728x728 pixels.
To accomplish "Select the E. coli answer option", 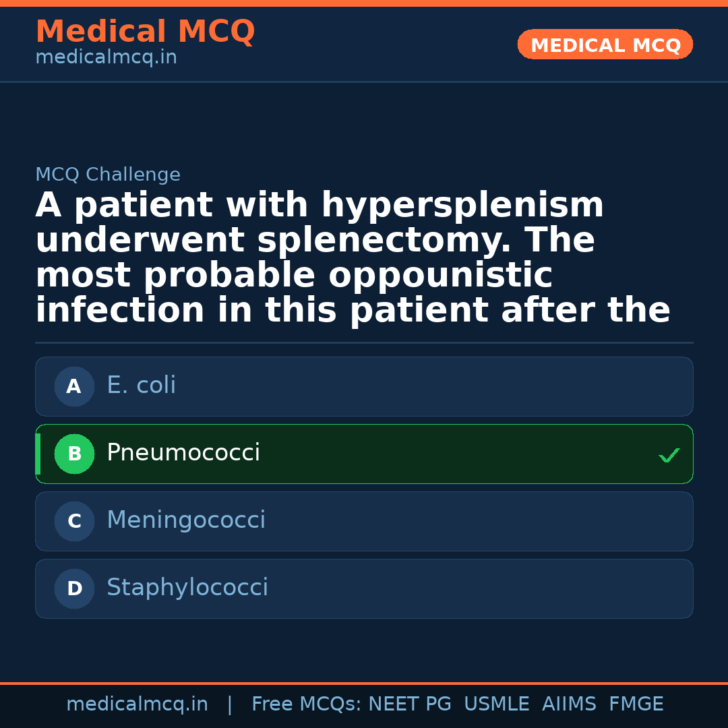I will [364, 386].
